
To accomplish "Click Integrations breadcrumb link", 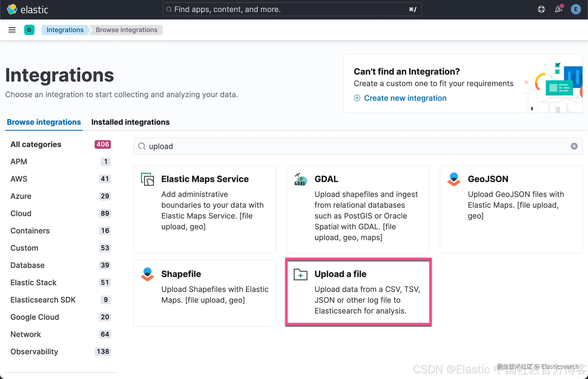I will (65, 30).
